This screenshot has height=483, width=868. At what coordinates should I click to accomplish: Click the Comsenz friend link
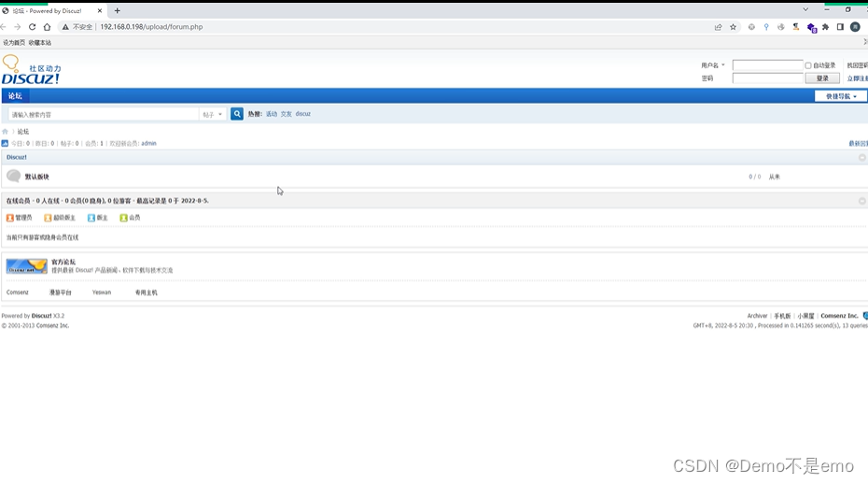pyautogui.click(x=17, y=292)
